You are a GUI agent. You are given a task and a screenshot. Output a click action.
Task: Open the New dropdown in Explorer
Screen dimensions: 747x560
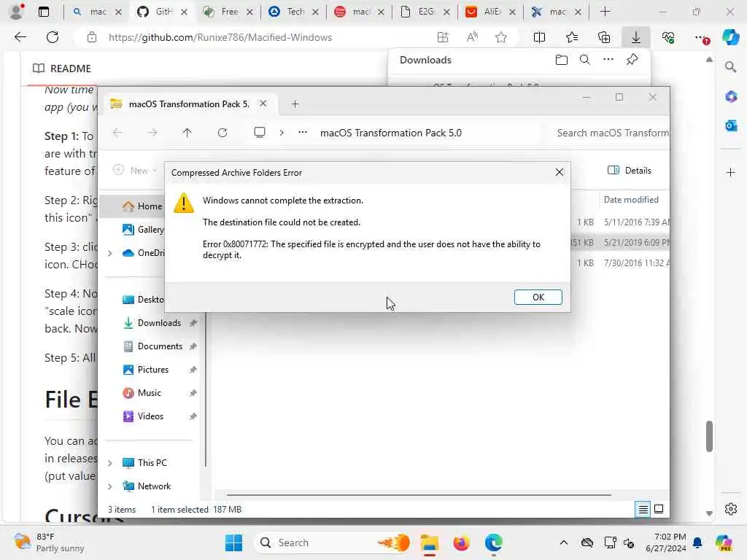[135, 170]
